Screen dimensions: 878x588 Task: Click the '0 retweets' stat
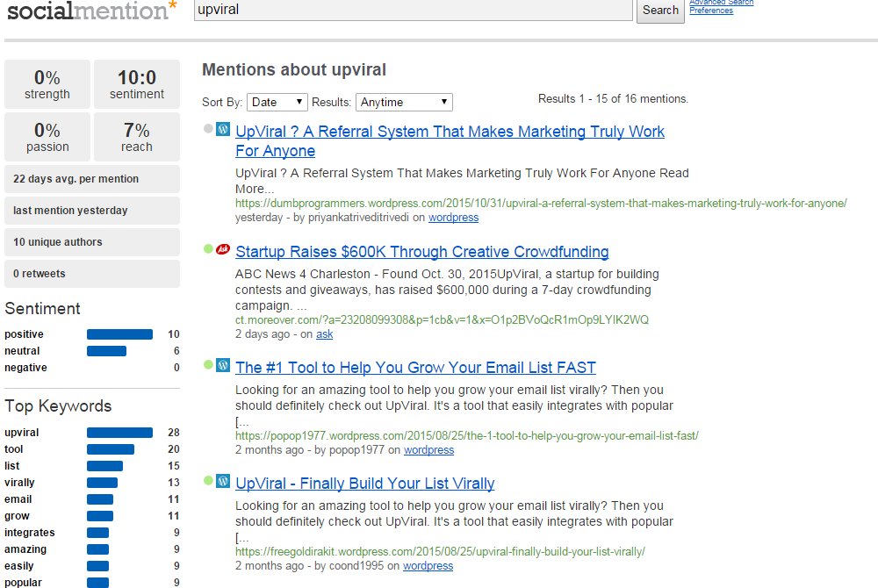pos(92,274)
